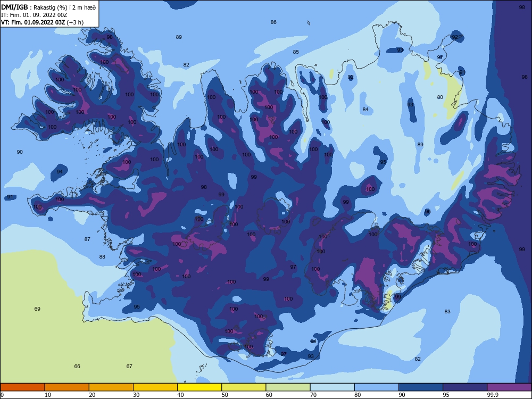Click the humidity value '87' on the map
532x399 pixels.
point(87,239)
